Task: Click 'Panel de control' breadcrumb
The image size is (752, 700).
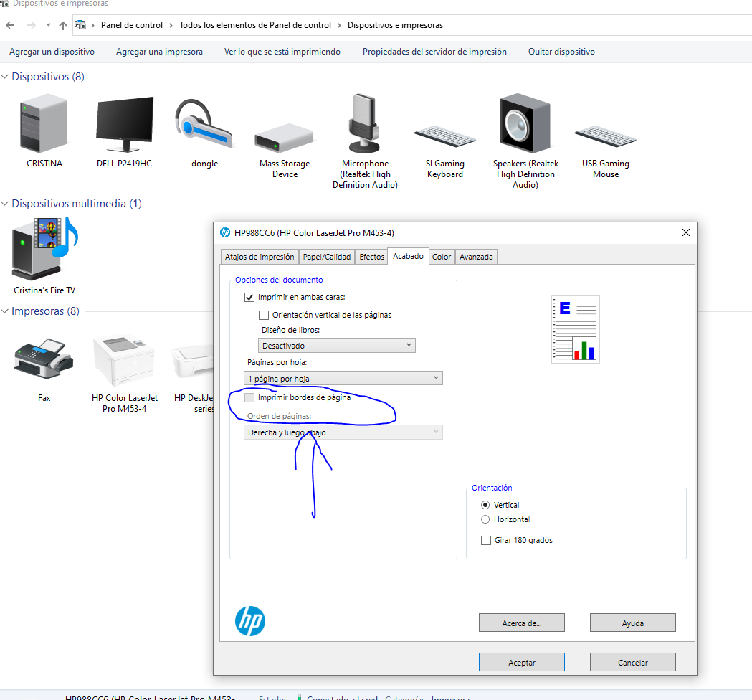Action: coord(131,25)
